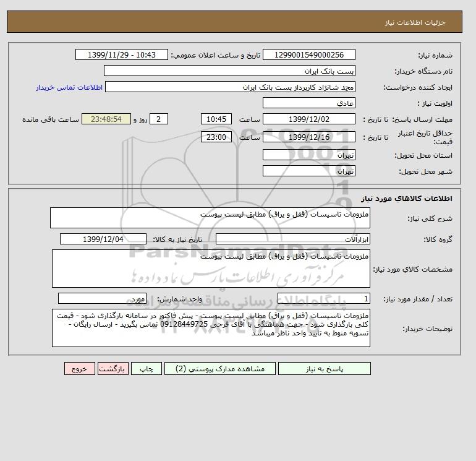Click the تاریخ نیاز به کالا label

pyautogui.click(x=177, y=239)
